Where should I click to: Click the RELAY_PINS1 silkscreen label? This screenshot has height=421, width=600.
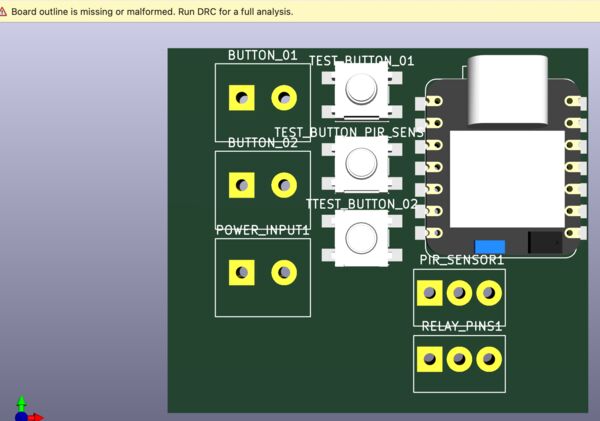[461, 326]
